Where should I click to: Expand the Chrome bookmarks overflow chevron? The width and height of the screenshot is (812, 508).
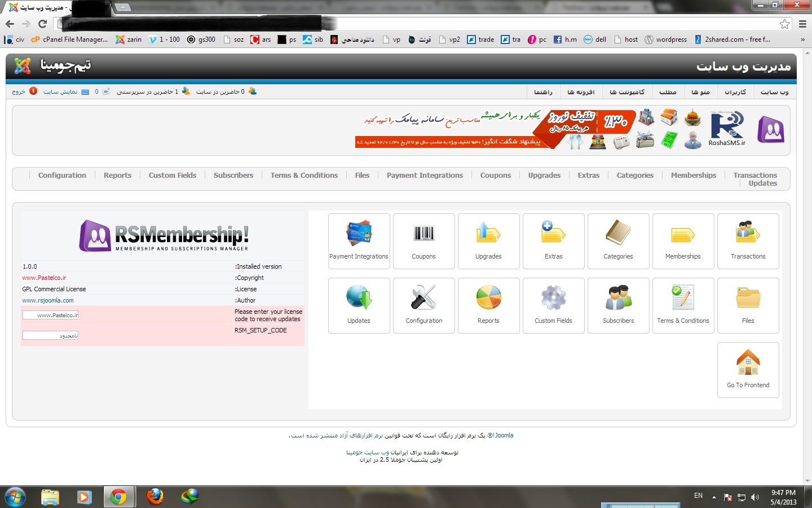click(802, 40)
